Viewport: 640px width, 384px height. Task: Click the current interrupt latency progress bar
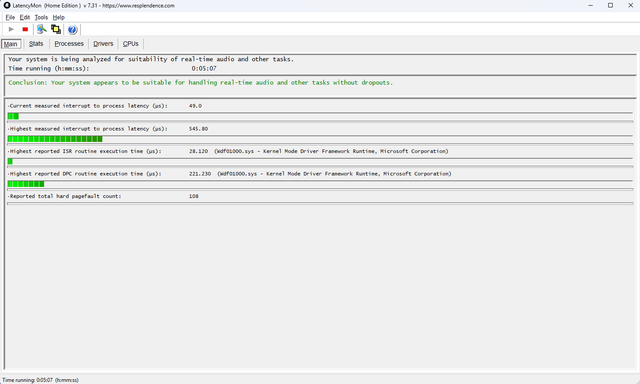coord(320,116)
